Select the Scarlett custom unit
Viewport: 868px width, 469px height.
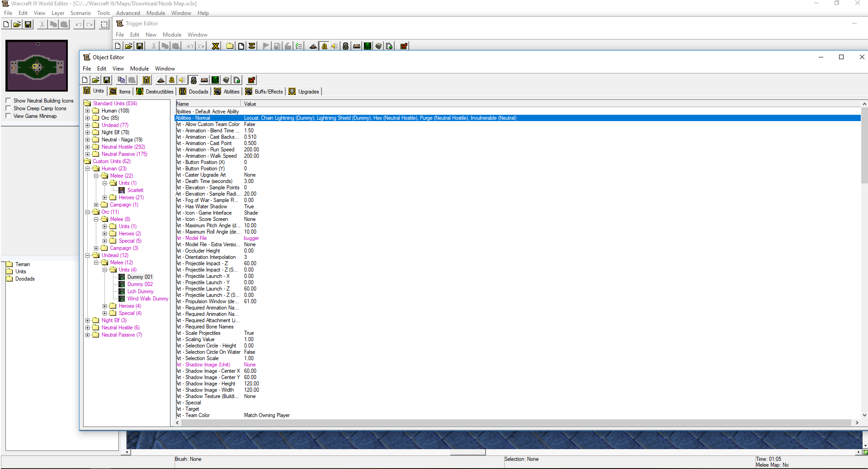click(x=135, y=190)
